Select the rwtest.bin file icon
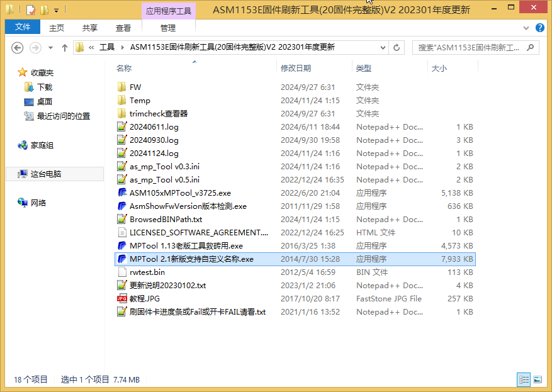Viewport: 552px width, 392px height. point(122,272)
